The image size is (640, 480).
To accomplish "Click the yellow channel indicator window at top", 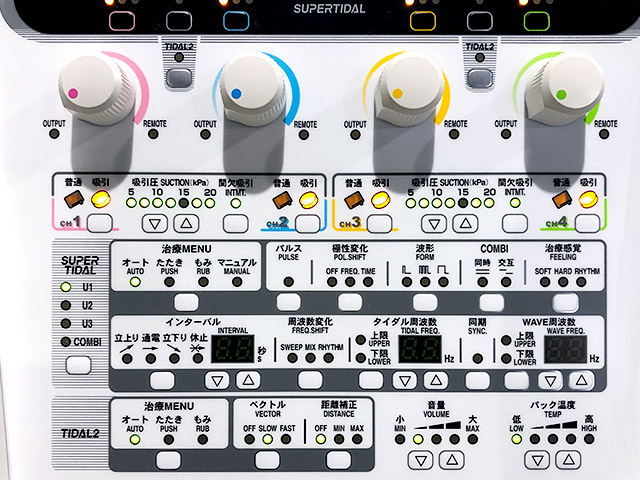I will tap(423, 21).
